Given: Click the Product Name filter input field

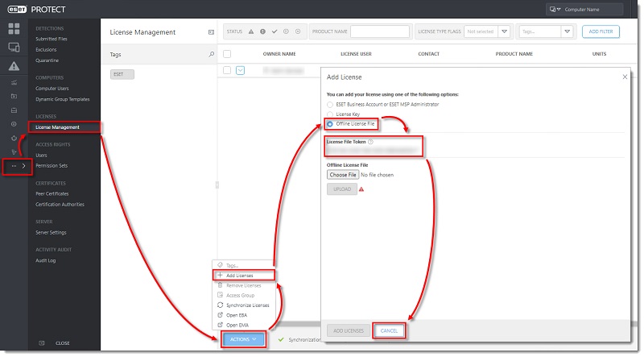Looking at the screenshot, I should [380, 31].
